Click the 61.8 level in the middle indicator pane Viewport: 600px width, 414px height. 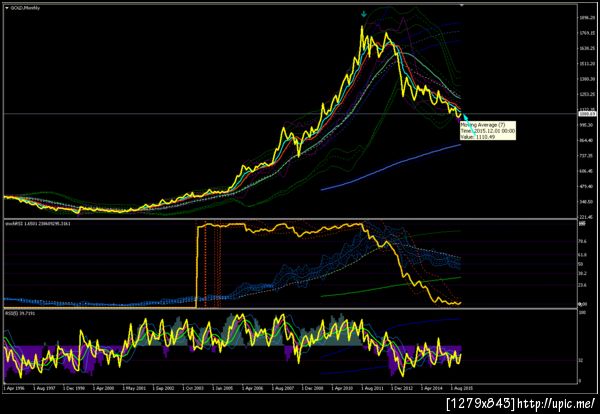point(582,254)
